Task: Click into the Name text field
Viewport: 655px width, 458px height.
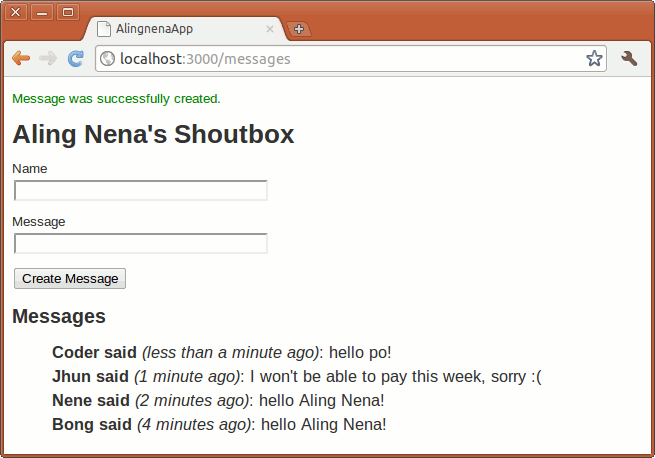Action: coord(141,190)
